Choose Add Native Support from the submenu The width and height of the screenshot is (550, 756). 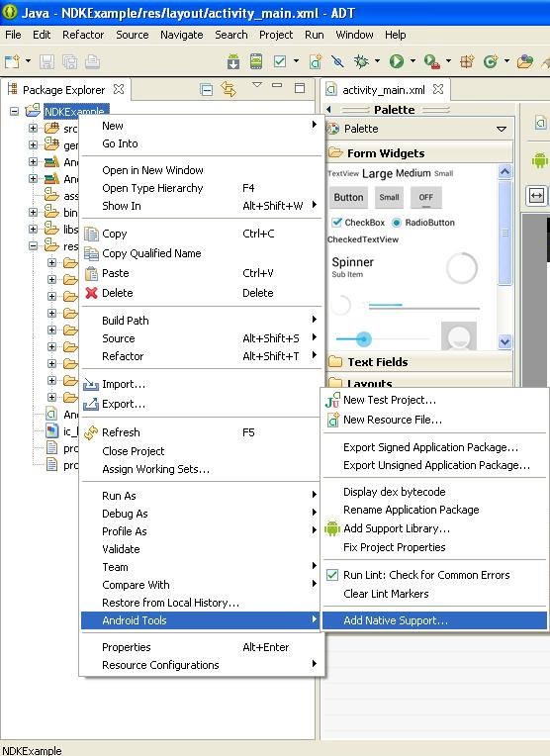pyautogui.click(x=396, y=620)
